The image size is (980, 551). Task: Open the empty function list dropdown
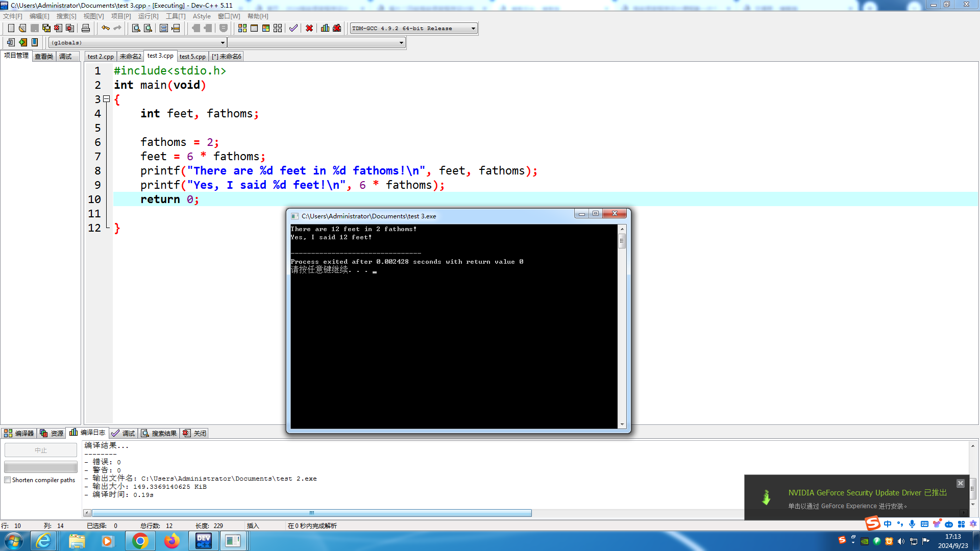pyautogui.click(x=401, y=43)
